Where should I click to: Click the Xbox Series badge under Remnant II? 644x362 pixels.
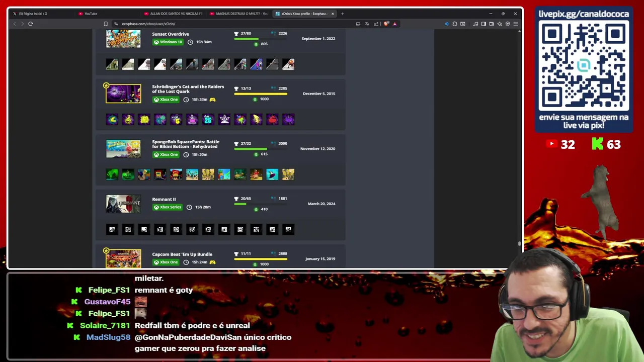[x=168, y=207]
